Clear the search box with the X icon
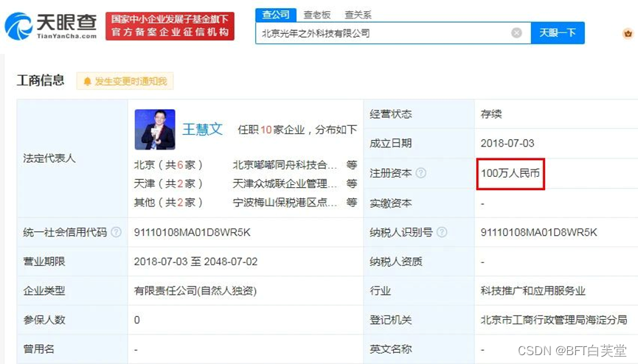 point(516,33)
